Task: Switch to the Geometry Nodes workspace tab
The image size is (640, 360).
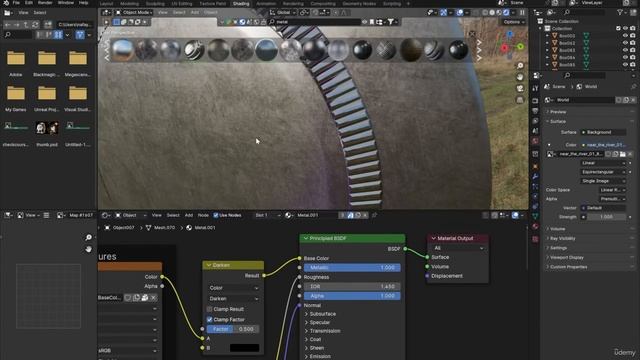Action: coord(359,3)
